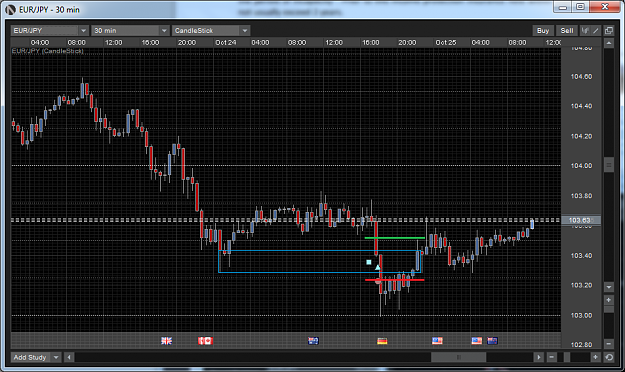Screen dimensions: 625x372
Task: Select the trend line drawing tool
Action: pos(596,31)
